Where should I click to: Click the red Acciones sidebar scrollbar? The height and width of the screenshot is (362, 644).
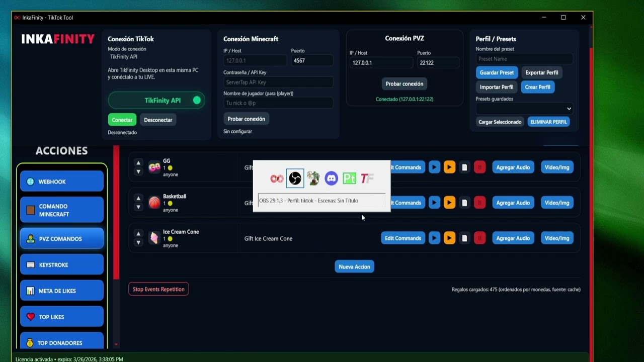pos(116,212)
